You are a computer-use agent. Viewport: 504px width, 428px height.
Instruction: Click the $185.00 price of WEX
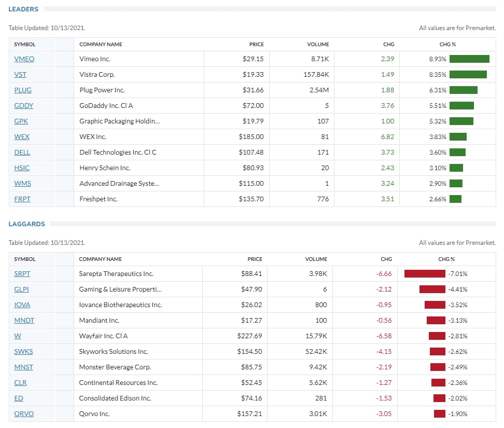[251, 136]
